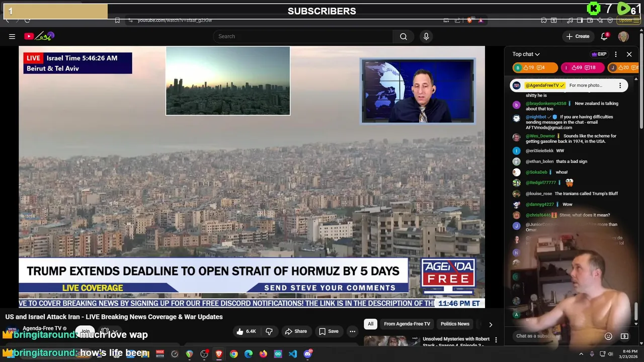
Task: Click the browser Update menu button
Action: [x=628, y=21]
